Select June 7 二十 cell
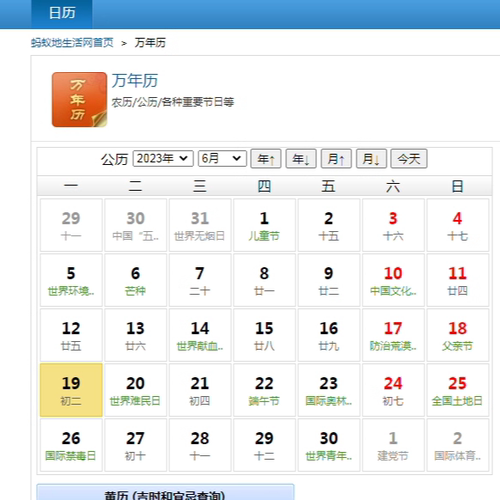The height and width of the screenshot is (500, 500). tap(200, 280)
